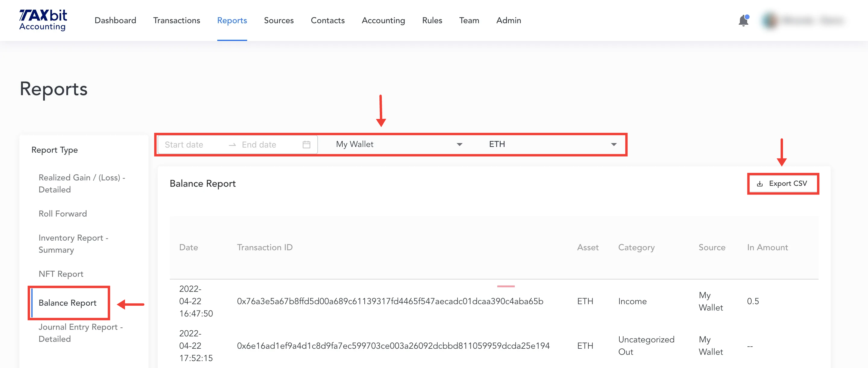The image size is (868, 368).
Task: Click the TAXbit Accounting logo
Action: (42, 19)
